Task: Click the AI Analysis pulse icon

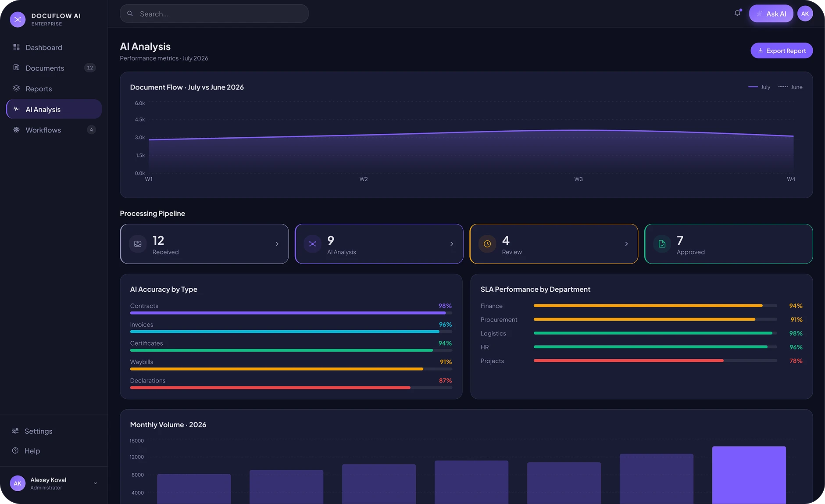Action: [x=16, y=109]
